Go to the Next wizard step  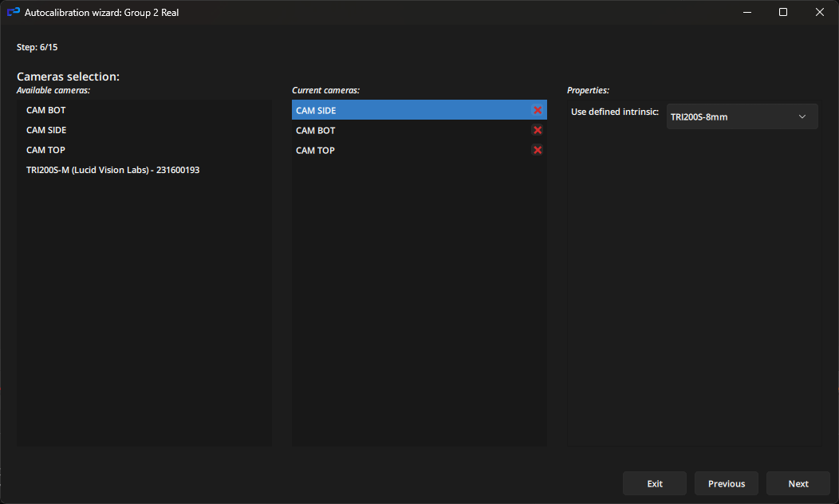[798, 483]
